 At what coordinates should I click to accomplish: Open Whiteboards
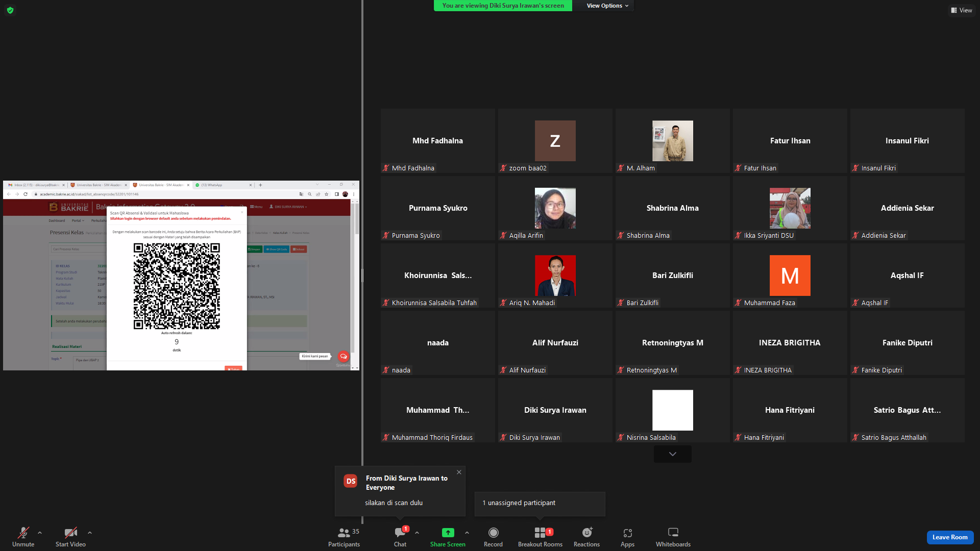click(x=673, y=537)
